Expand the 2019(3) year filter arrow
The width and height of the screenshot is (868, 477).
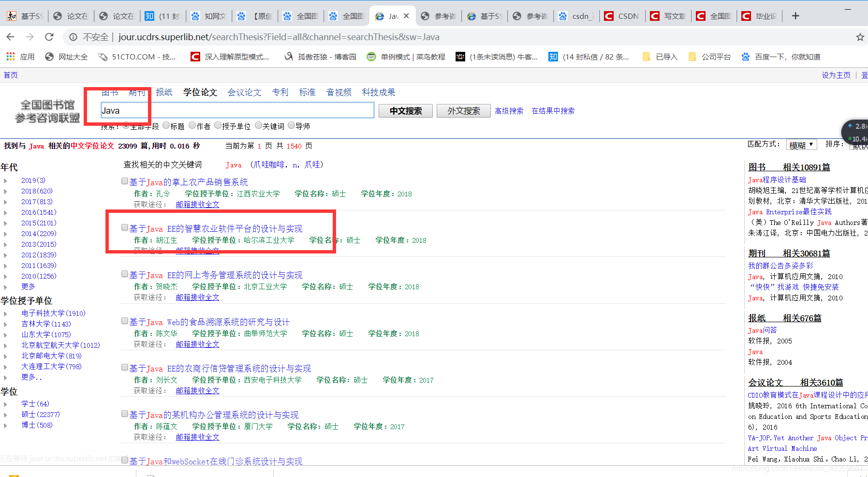(x=5, y=181)
